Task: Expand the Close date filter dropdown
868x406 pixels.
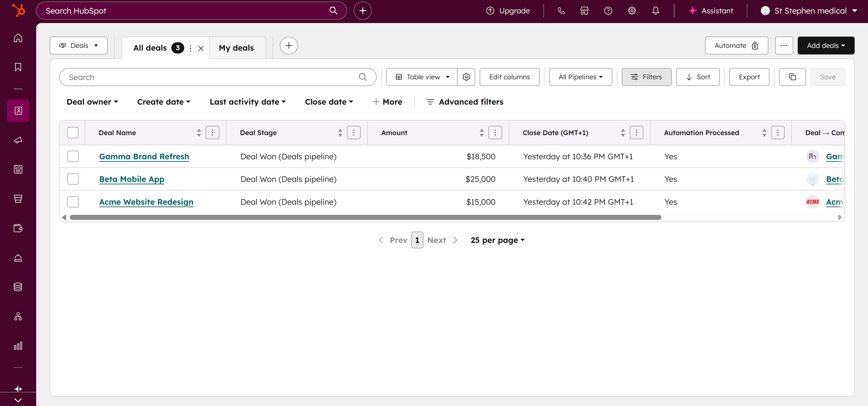Action: pos(329,102)
